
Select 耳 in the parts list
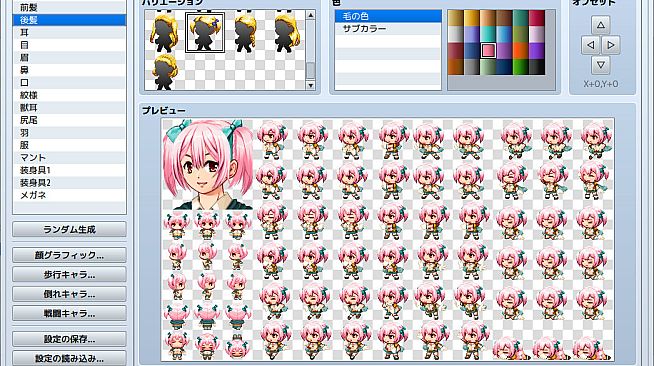tap(69, 33)
